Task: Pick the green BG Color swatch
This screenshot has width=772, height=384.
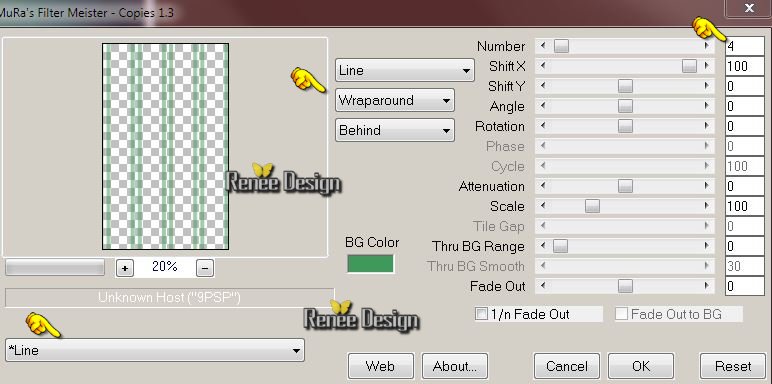Action: [371, 263]
